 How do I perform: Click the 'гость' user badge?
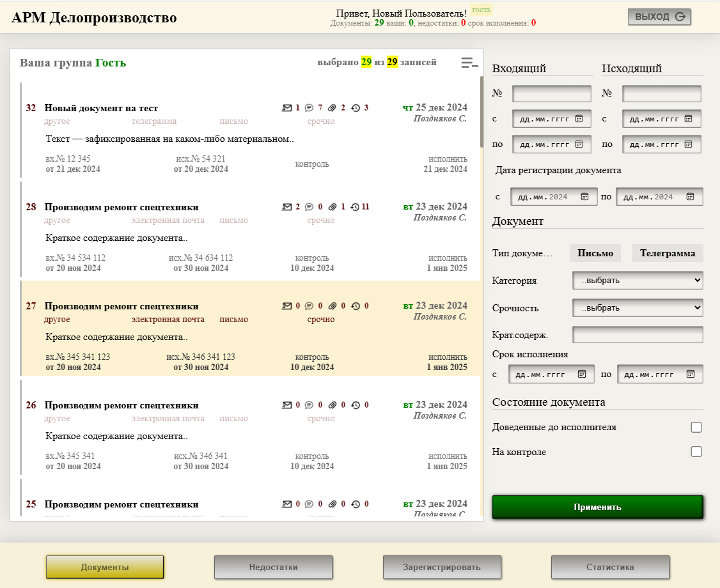click(481, 10)
